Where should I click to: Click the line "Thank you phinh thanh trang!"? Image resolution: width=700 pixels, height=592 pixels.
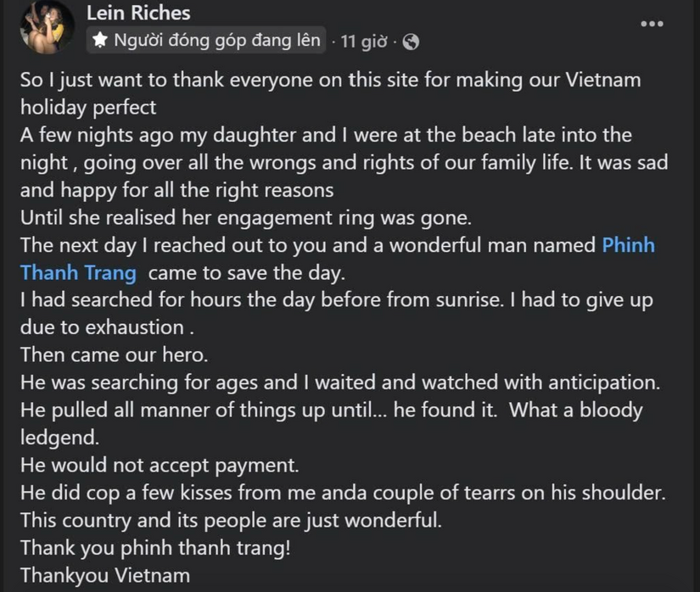[x=155, y=548]
